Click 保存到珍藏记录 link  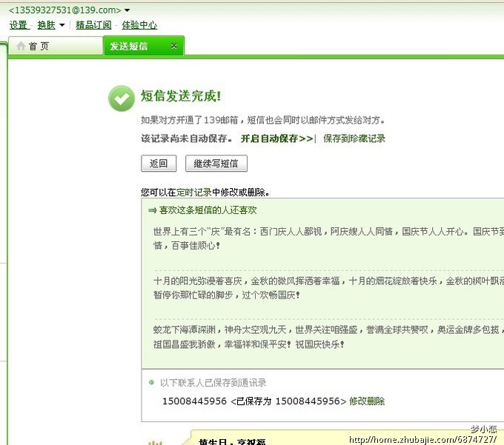354,138
